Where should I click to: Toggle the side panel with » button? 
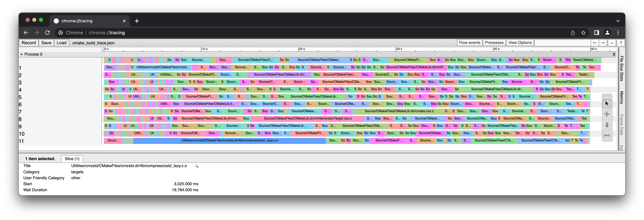(x=612, y=43)
